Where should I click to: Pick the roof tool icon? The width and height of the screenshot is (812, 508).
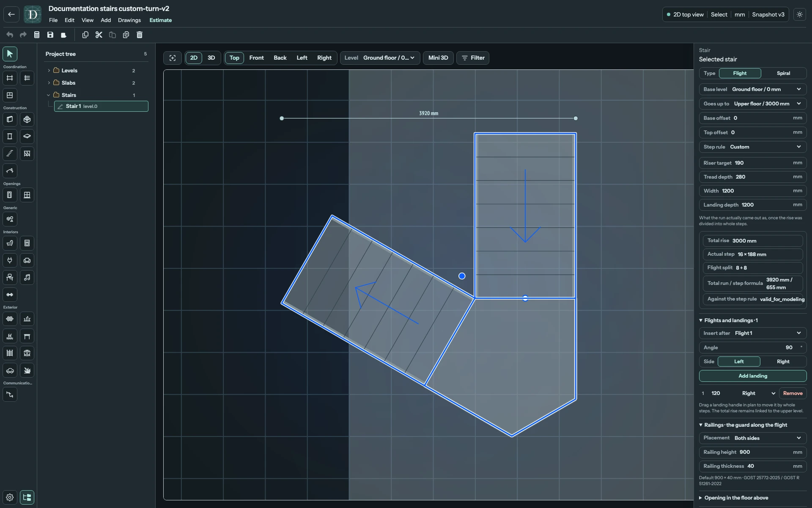pyautogui.click(x=10, y=171)
